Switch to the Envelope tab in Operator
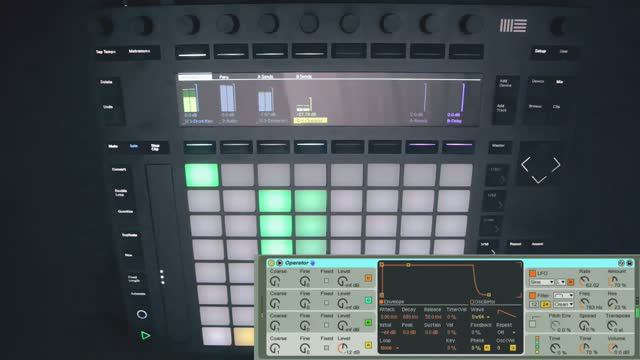This screenshot has width=640, height=360. coord(392,302)
